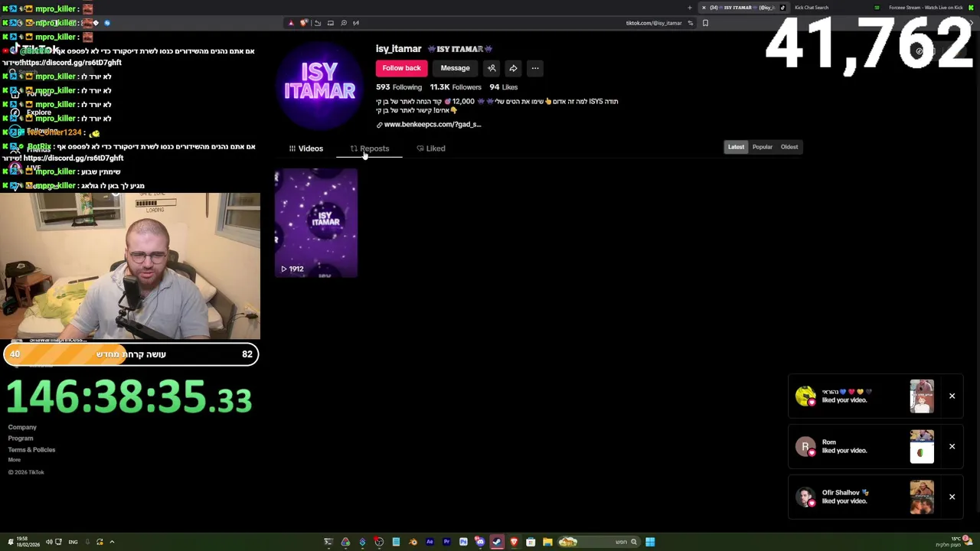This screenshot has height=551, width=980.
Task: Click the Message button on profile
Action: pyautogui.click(x=455, y=68)
